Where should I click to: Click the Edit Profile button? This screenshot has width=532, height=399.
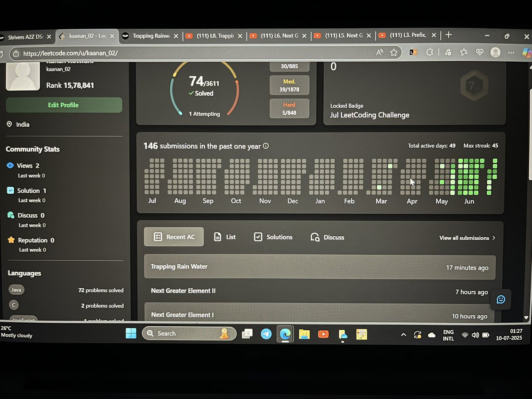click(64, 105)
